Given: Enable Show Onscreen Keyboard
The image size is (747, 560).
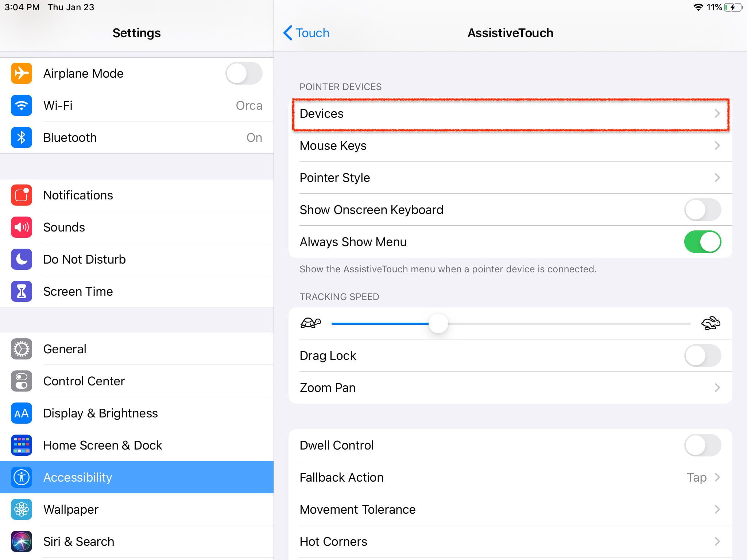Looking at the screenshot, I should [x=702, y=209].
